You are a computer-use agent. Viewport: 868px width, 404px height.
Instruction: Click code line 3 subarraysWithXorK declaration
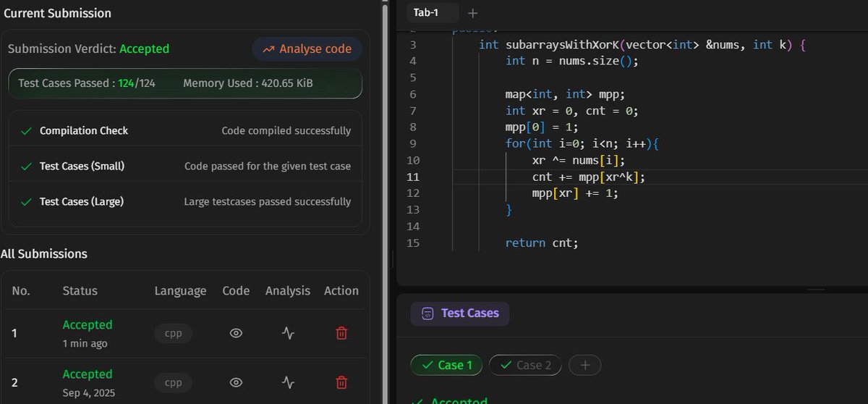coord(642,45)
